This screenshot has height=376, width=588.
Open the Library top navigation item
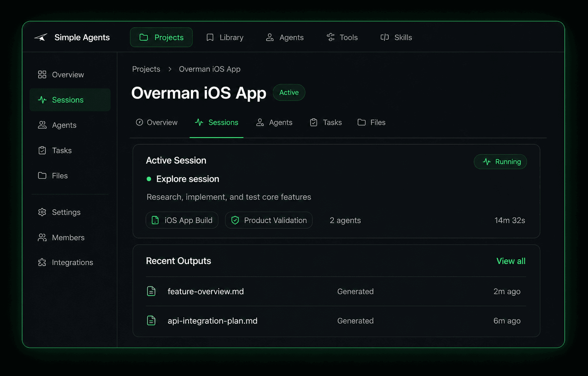click(x=225, y=37)
